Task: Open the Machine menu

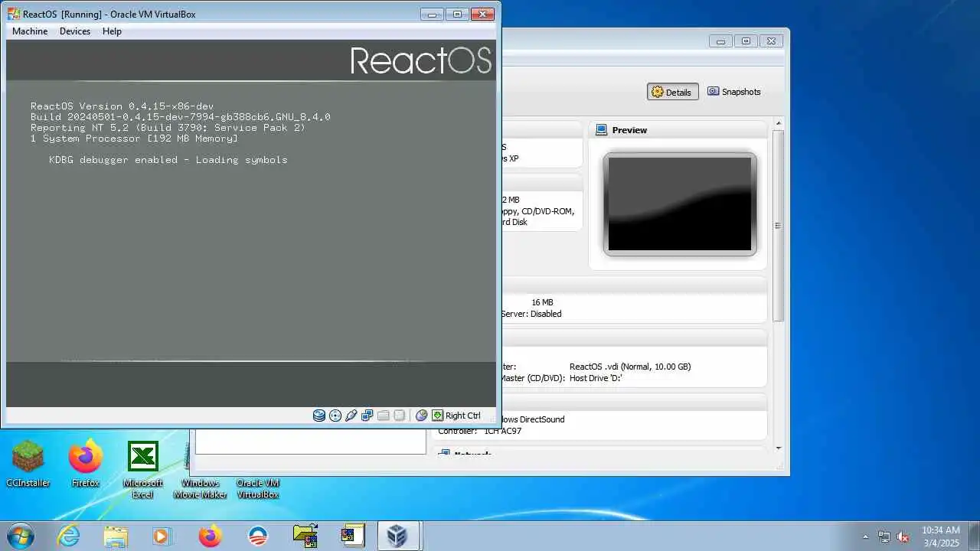Action: click(30, 31)
